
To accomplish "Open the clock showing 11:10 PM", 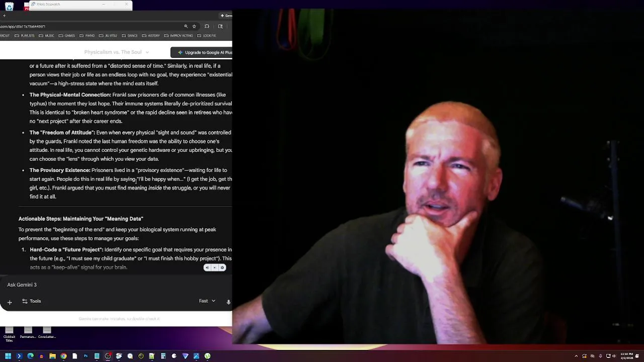I will point(627,356).
